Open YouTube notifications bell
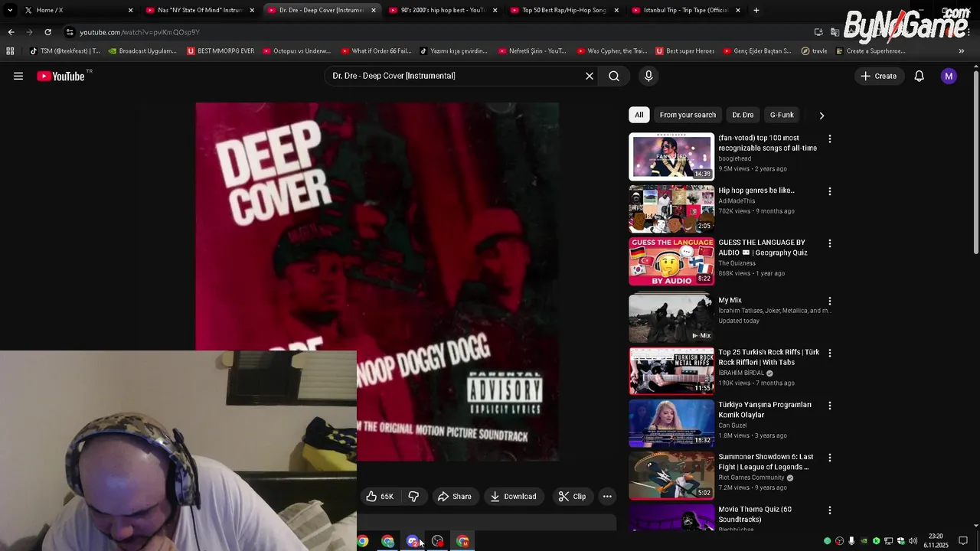980x551 pixels. click(x=919, y=76)
